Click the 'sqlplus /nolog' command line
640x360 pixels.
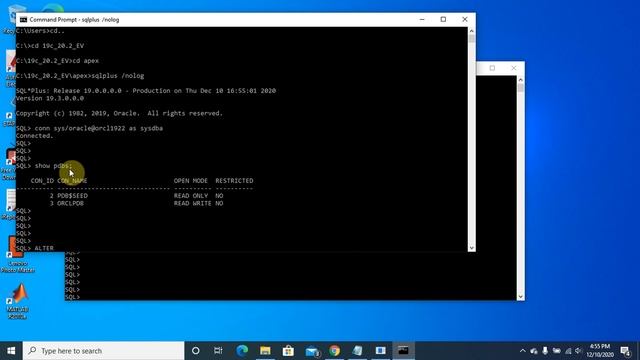[x=80, y=76]
